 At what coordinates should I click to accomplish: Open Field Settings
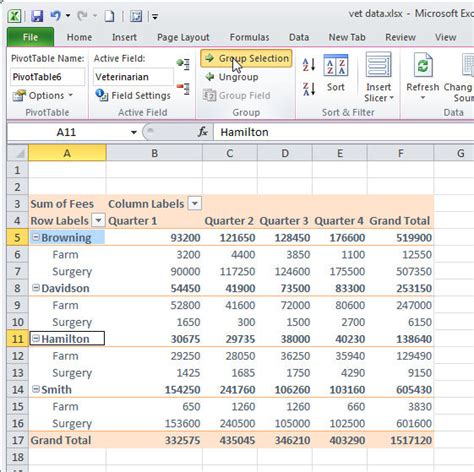pyautogui.click(x=133, y=96)
